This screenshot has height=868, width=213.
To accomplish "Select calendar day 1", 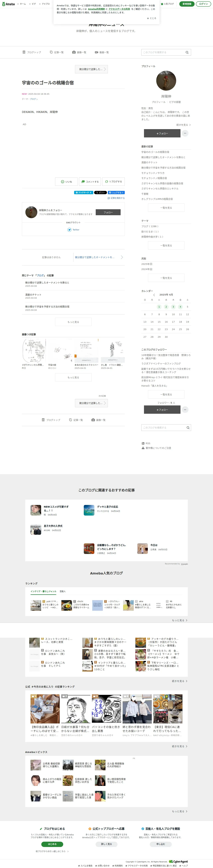I will 159,307.
